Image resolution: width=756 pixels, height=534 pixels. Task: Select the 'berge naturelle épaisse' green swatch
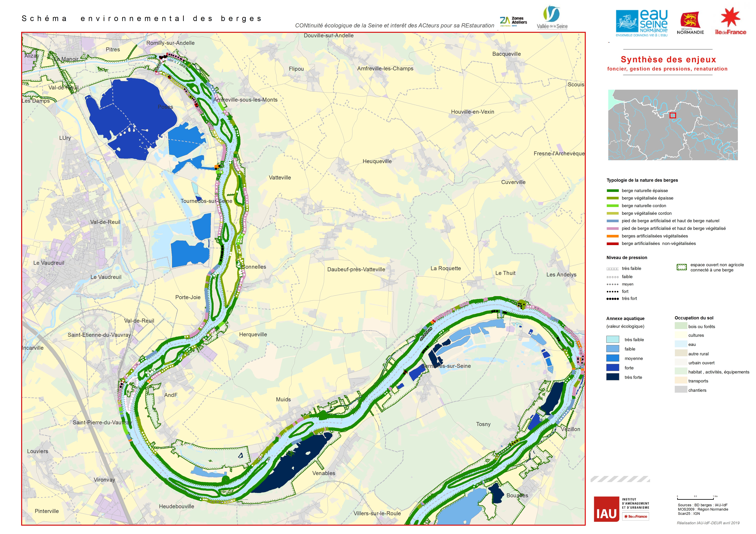pyautogui.click(x=613, y=191)
